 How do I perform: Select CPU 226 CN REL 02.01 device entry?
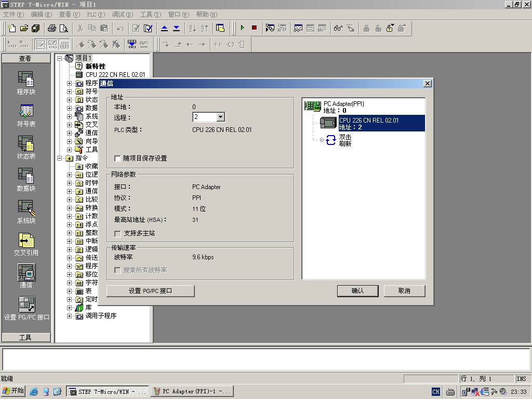point(381,123)
